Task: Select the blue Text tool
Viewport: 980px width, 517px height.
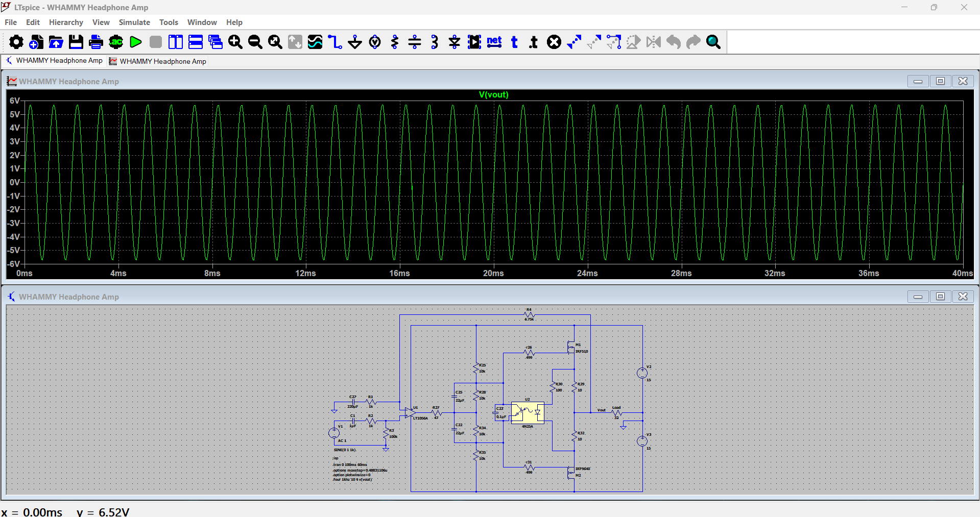Action: pyautogui.click(x=514, y=42)
